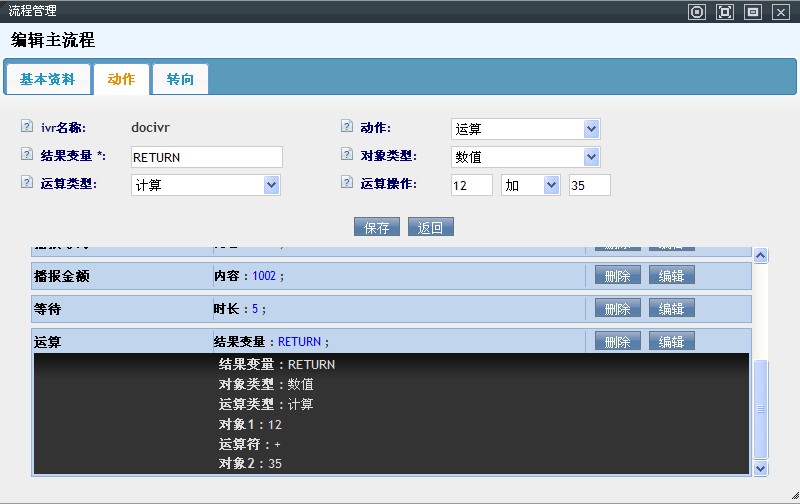The image size is (800, 504).
Task: Click the help icon beside 动作
Action: (x=347, y=127)
